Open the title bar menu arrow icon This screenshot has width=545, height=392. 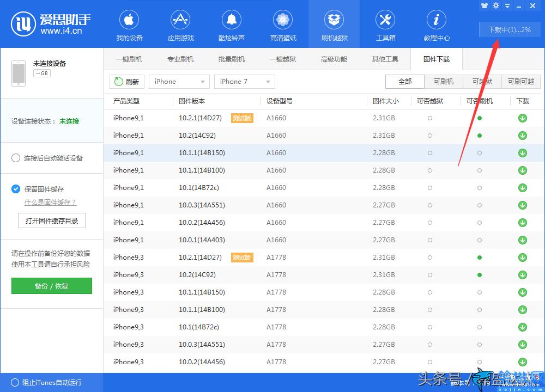pyautogui.click(x=507, y=5)
